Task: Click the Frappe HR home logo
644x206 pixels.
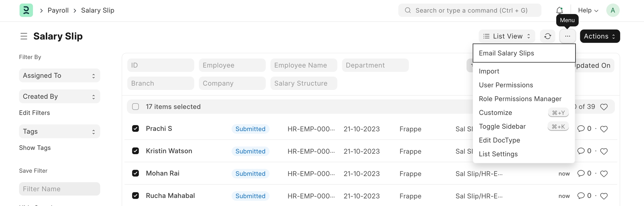Action: 26,10
